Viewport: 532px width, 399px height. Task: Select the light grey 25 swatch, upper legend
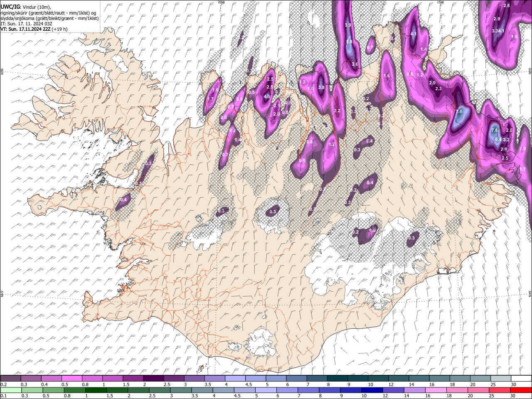[500, 379]
